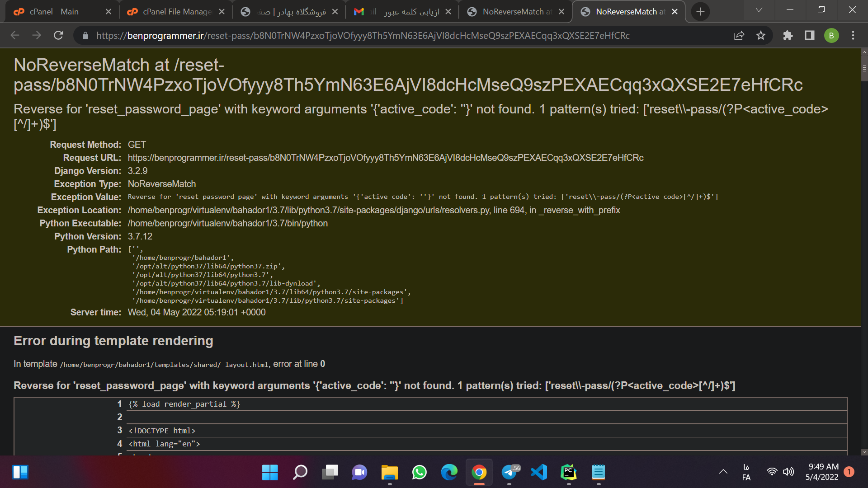Toggle the FA keyboard language indicator
Screen dimensions: 868x488
click(x=746, y=472)
